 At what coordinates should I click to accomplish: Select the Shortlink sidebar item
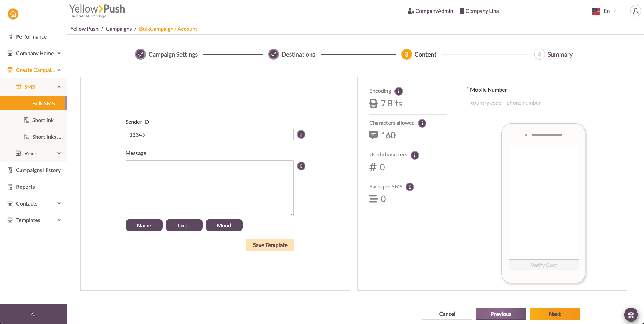[43, 120]
